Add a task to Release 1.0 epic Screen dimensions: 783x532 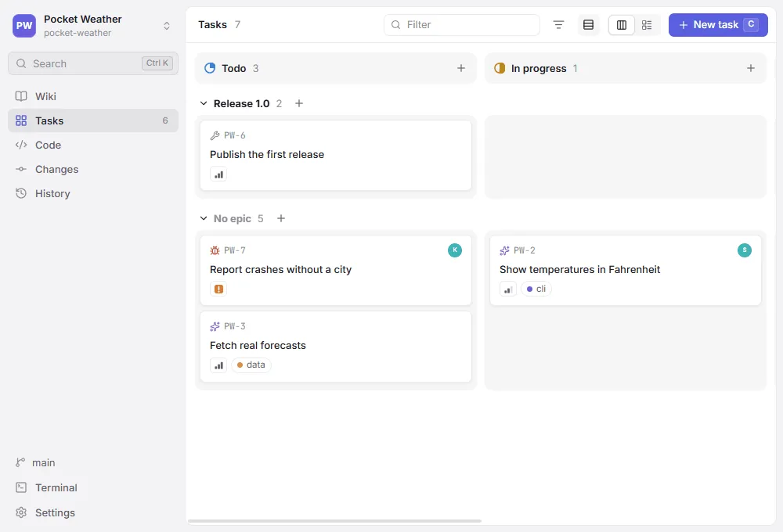click(298, 104)
